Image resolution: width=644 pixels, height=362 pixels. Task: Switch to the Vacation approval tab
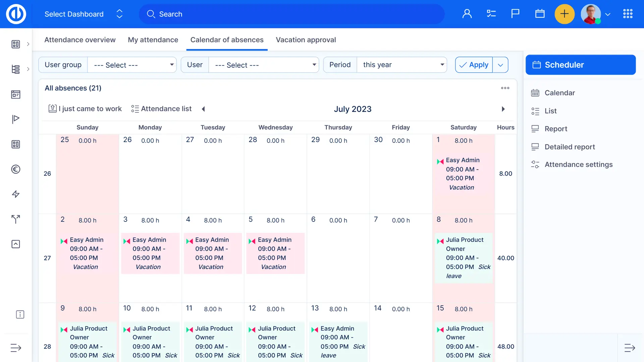coord(306,40)
